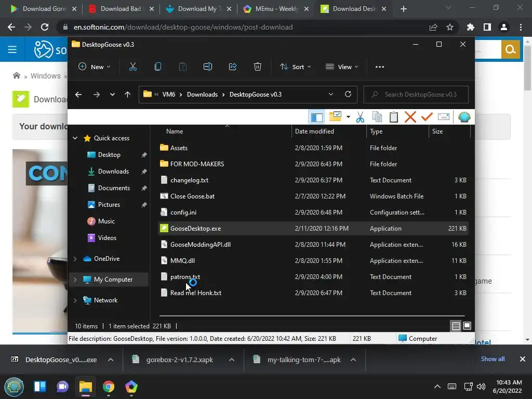The width and height of the screenshot is (532, 399).
Task: Go forward in the File Explorer window
Action: pos(96,95)
